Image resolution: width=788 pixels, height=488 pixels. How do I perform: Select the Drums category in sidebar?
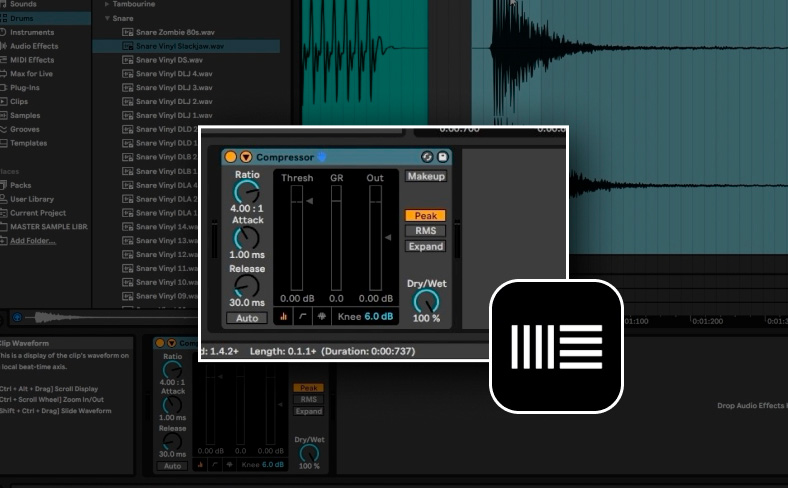[x=22, y=18]
